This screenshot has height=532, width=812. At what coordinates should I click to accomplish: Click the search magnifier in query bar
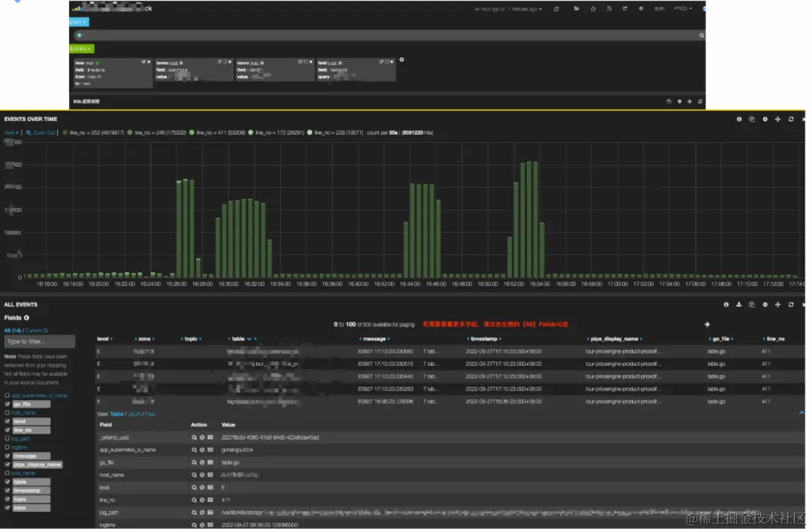[x=701, y=35]
